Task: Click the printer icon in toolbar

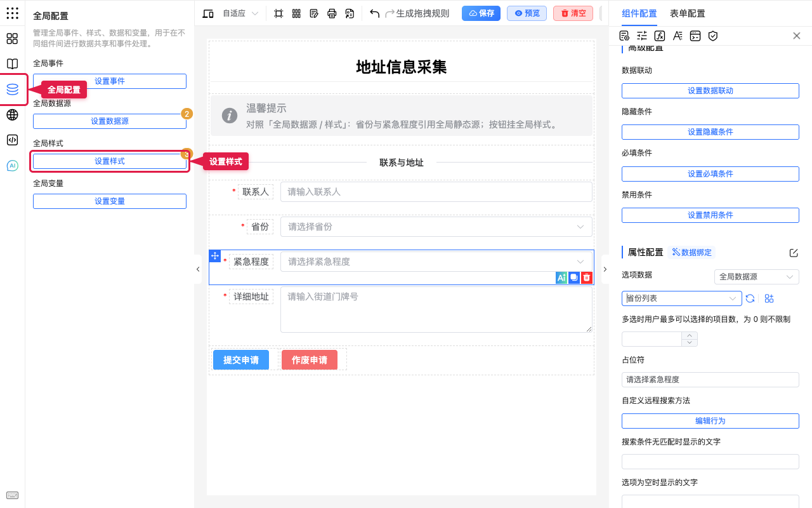Action: (x=332, y=13)
